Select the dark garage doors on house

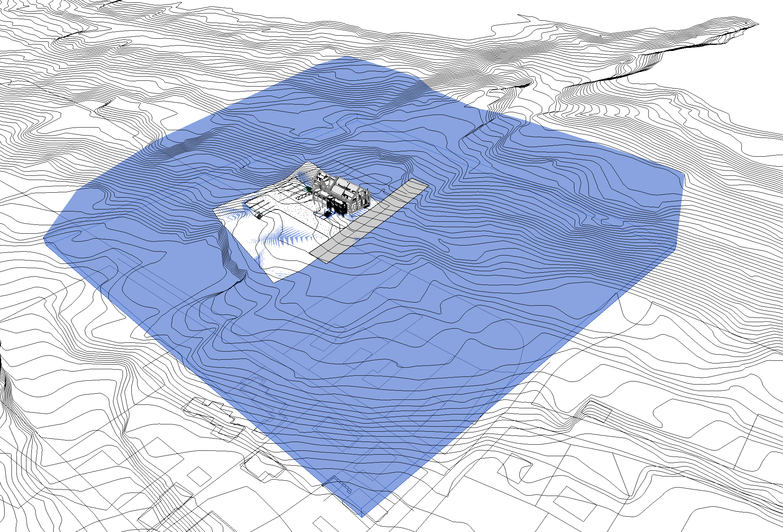pos(339,206)
